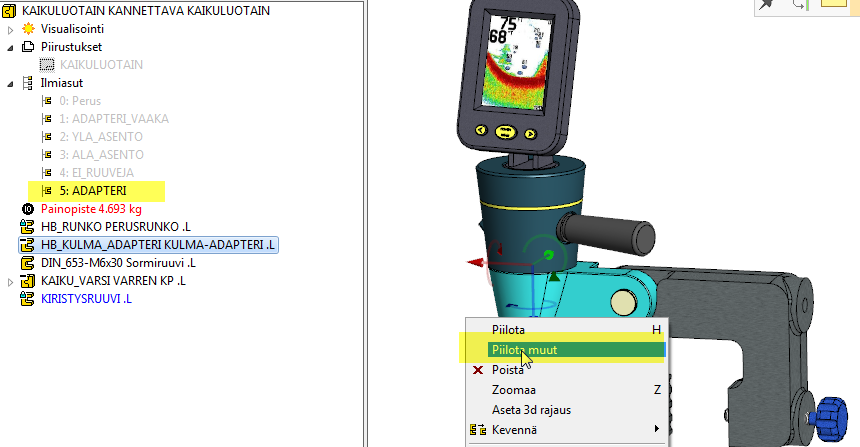Click the Kevennä icon in context menu
The image size is (860, 447).
click(x=478, y=430)
